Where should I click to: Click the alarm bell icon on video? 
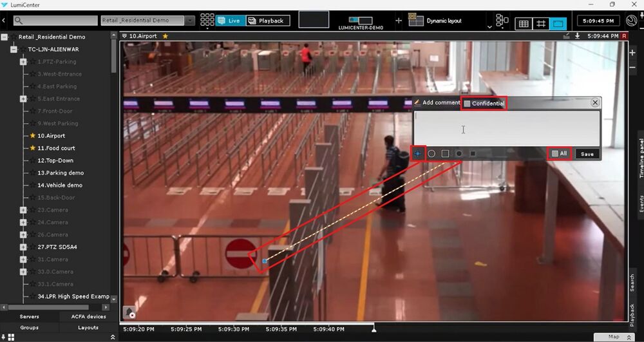pos(129,312)
